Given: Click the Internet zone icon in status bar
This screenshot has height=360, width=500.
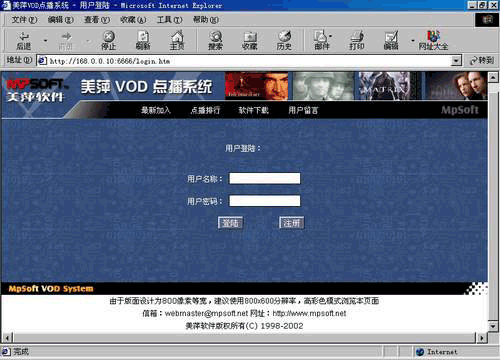Looking at the screenshot, I should 420,352.
